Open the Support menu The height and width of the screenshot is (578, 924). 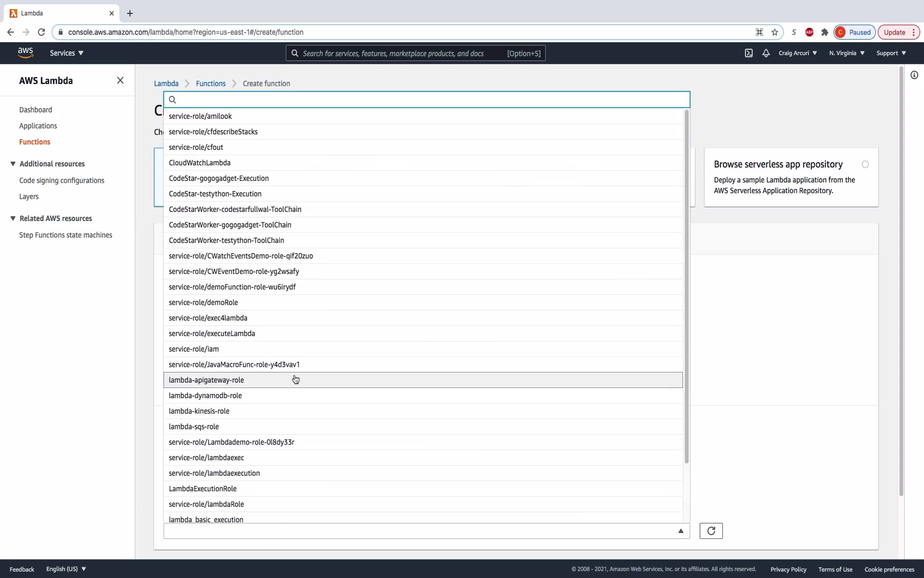pos(891,53)
